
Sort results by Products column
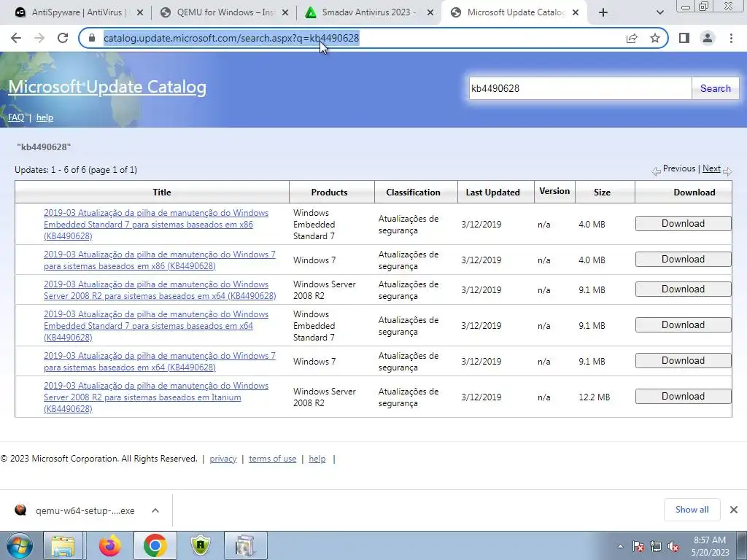[329, 192]
